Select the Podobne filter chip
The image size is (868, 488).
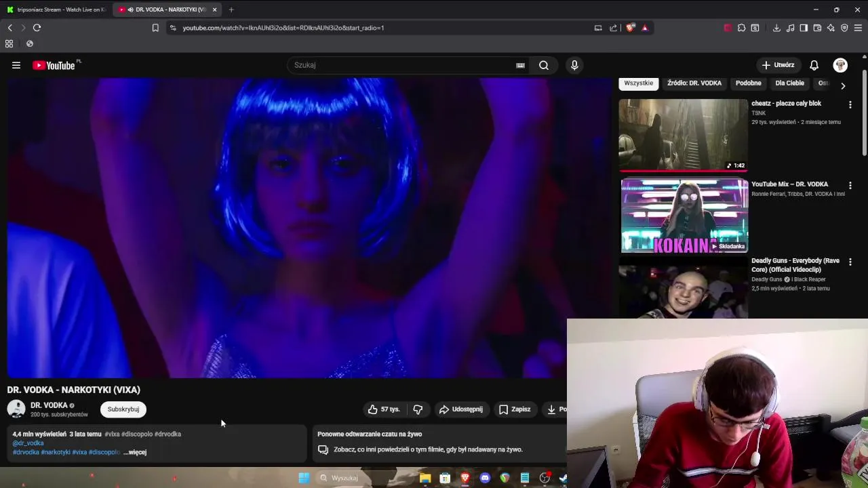tap(748, 83)
